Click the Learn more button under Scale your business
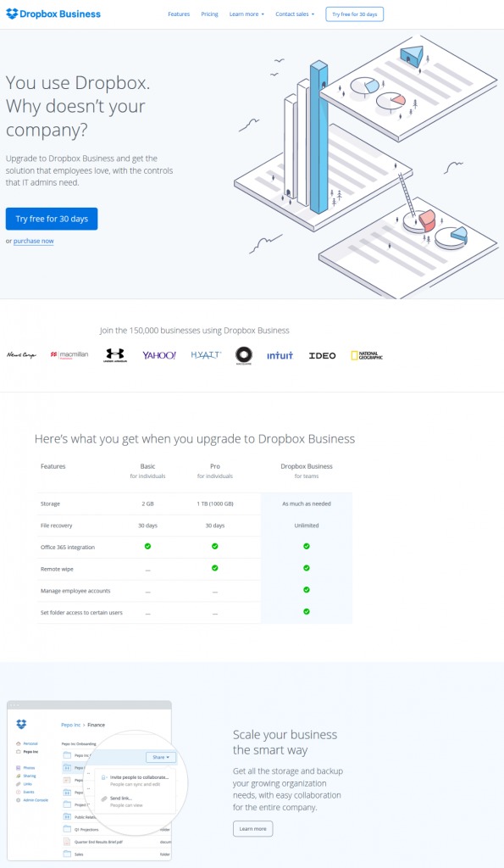The width and height of the screenshot is (504, 868). tap(252, 829)
